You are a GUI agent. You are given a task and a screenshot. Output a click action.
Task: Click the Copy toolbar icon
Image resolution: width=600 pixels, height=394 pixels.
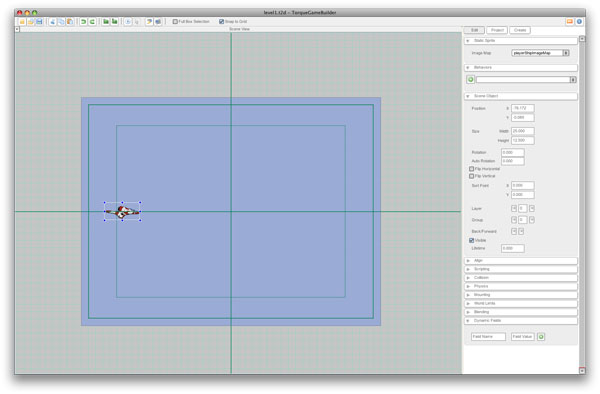[61, 21]
